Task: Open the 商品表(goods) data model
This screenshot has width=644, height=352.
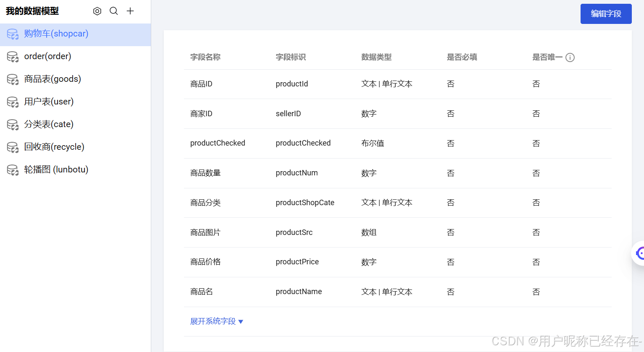Action: point(76,79)
